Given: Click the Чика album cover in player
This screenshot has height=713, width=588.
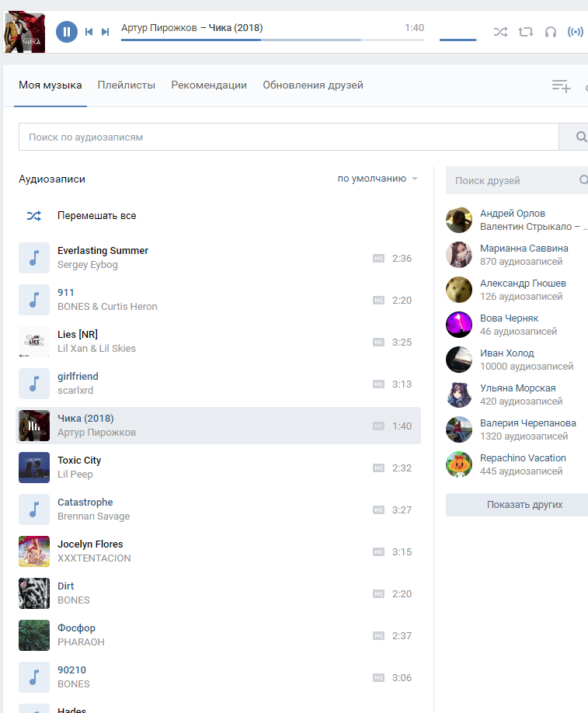Looking at the screenshot, I should tap(25, 32).
